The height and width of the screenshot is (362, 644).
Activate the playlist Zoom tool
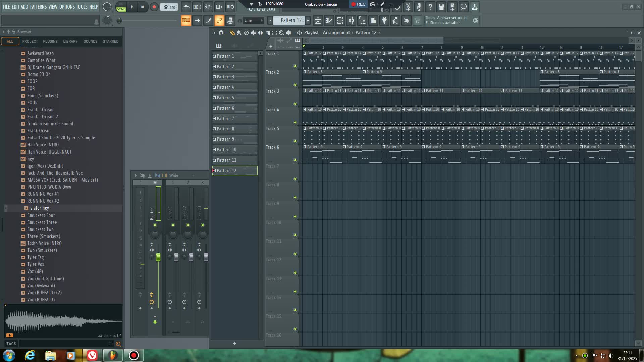point(282,33)
